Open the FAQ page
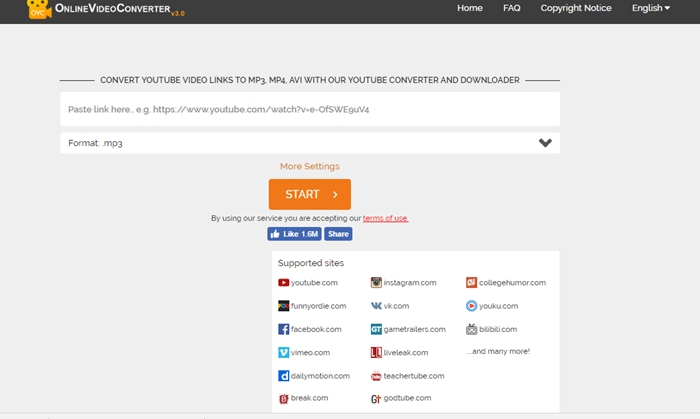 (x=512, y=8)
